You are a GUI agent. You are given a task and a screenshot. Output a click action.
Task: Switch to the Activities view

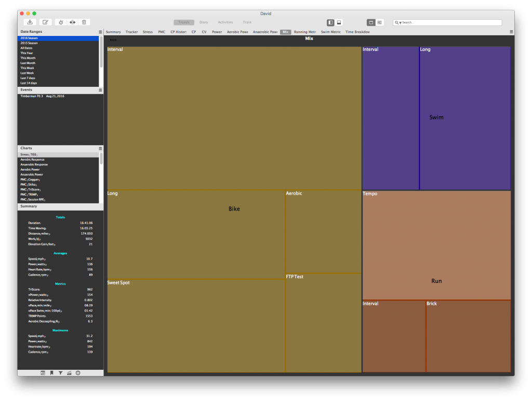[x=225, y=22]
